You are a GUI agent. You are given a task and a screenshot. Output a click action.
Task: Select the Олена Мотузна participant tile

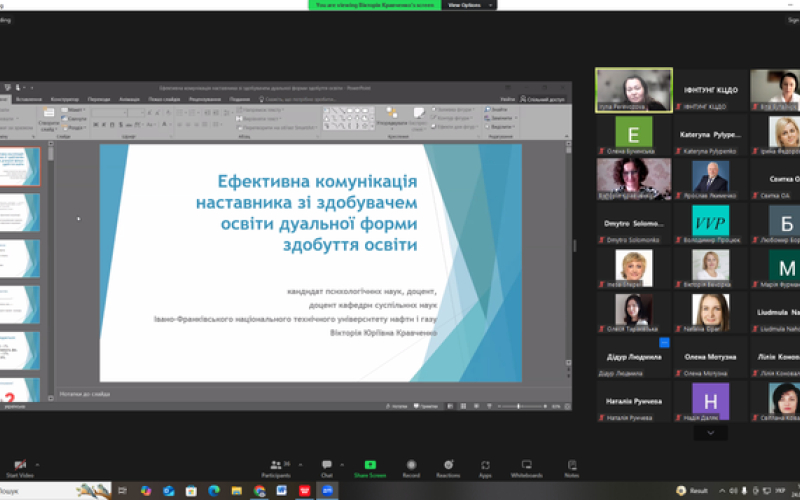(710, 357)
